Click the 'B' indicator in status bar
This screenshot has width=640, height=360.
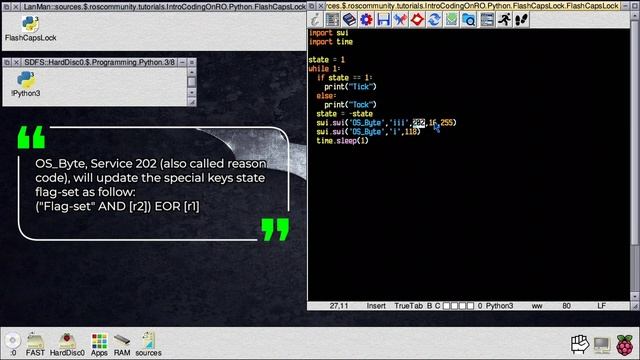[x=429, y=306]
